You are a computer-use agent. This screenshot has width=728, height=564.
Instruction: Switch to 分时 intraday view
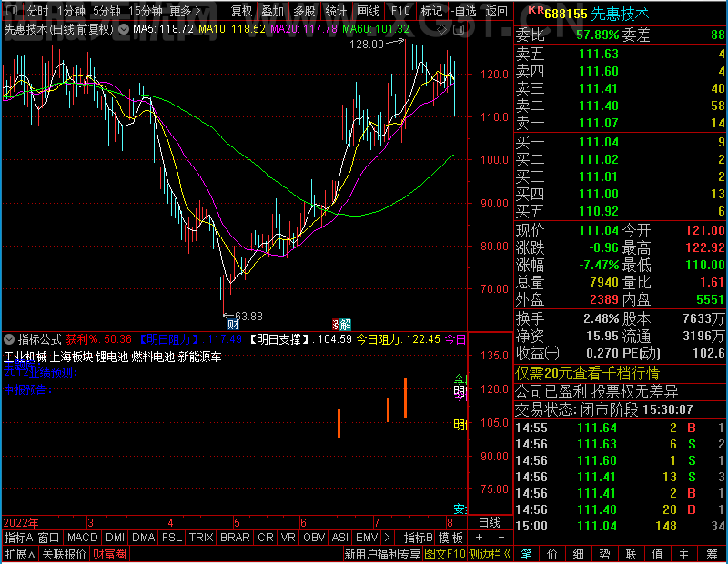pyautogui.click(x=37, y=11)
